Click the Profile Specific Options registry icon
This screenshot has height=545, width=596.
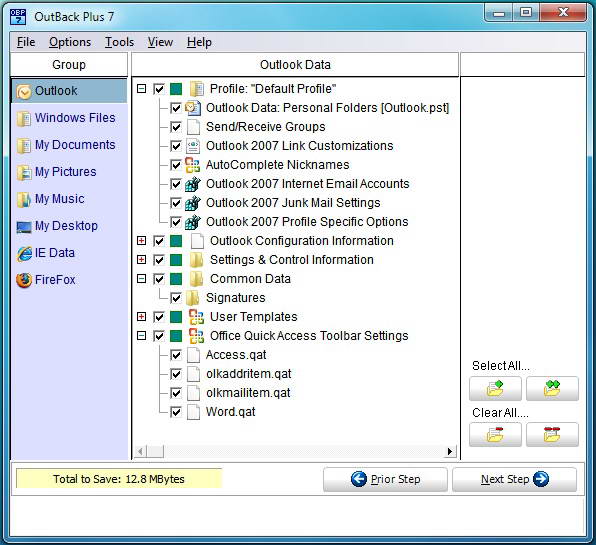[x=193, y=222]
